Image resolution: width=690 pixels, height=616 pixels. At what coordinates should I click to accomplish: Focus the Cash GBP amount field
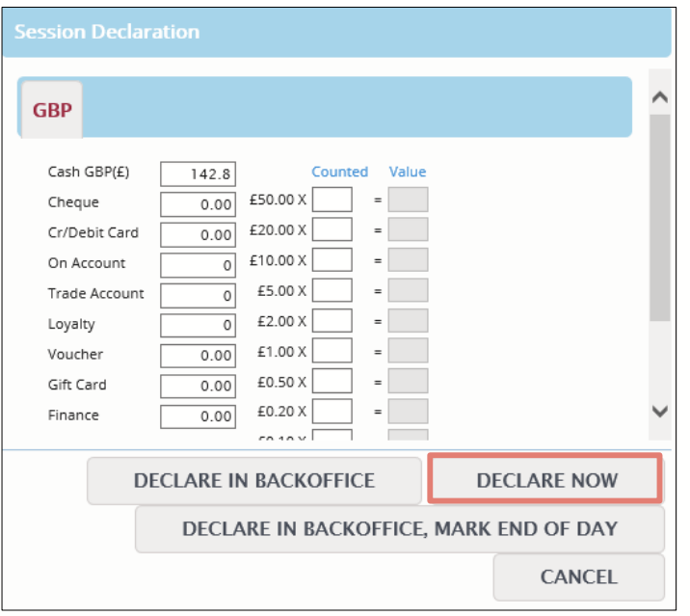198,174
